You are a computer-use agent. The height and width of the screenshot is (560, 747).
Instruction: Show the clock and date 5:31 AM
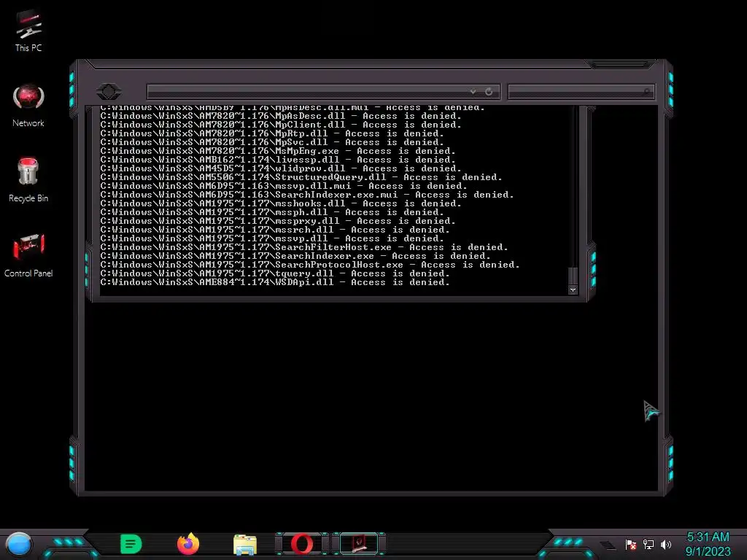(708, 544)
